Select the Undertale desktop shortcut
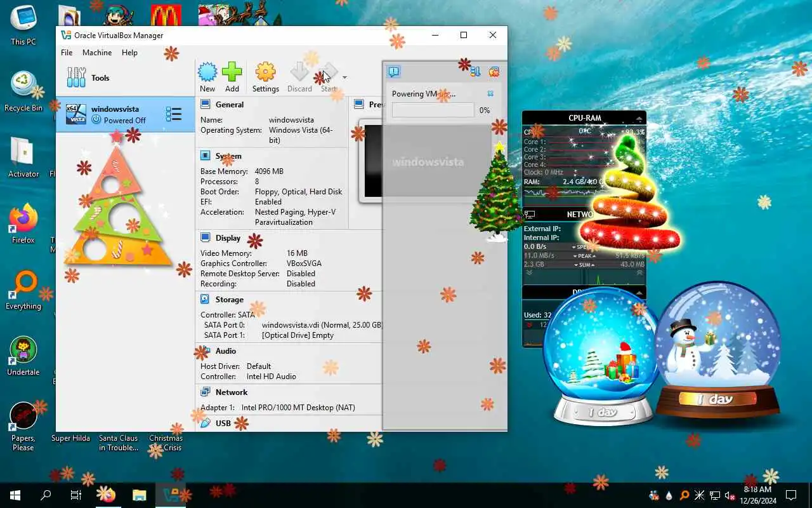 coord(23,356)
